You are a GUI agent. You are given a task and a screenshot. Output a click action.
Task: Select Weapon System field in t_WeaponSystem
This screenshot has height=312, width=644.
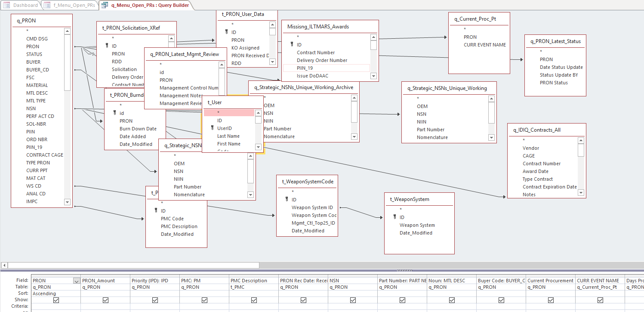(x=417, y=225)
